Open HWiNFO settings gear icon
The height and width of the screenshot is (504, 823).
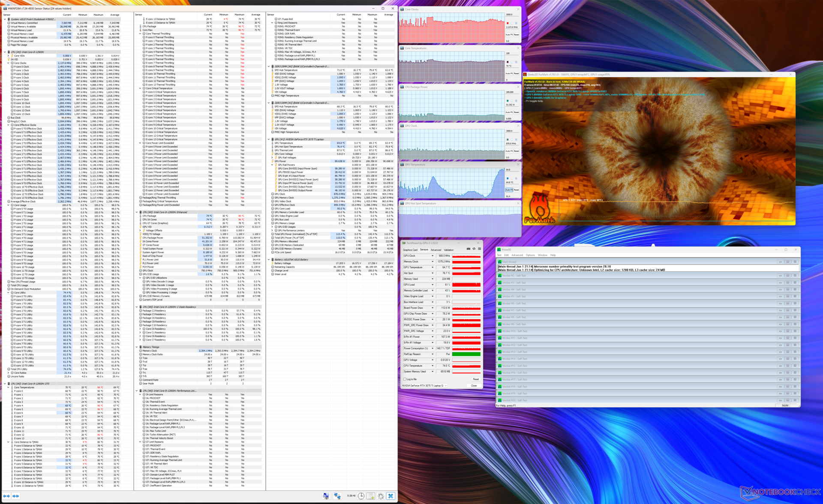point(381,496)
